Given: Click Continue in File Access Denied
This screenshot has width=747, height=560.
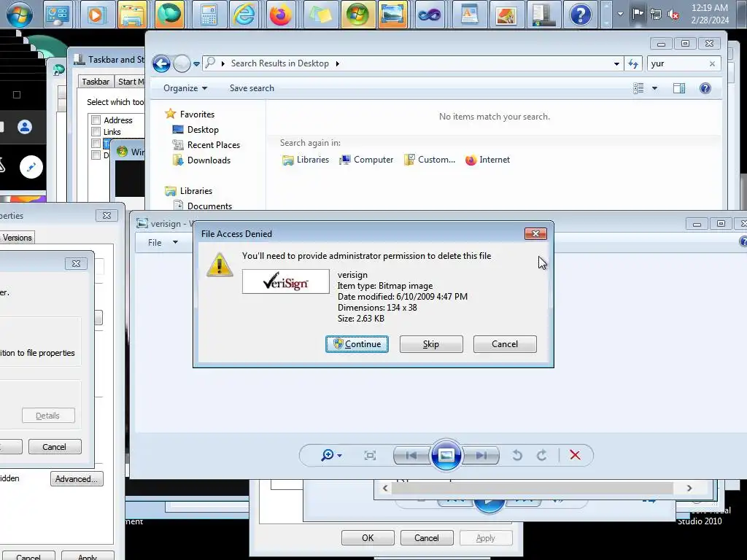Looking at the screenshot, I should [x=357, y=344].
